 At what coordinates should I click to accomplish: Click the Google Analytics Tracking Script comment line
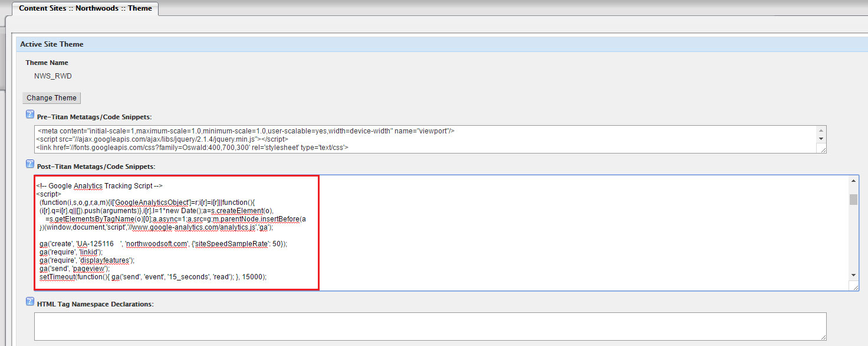point(98,186)
